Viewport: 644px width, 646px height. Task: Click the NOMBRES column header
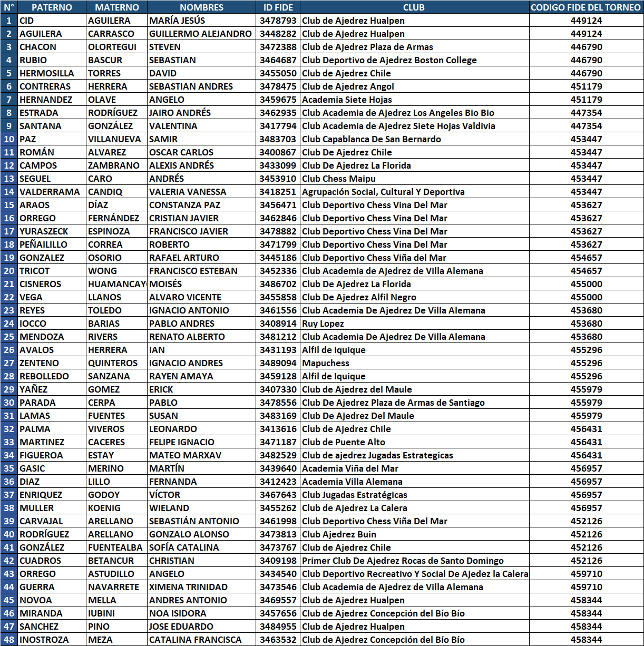[x=201, y=7]
